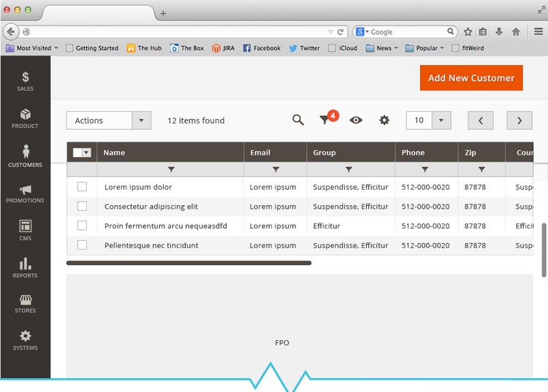548x392 pixels.
Task: Open the Customers menu item
Action: (x=25, y=155)
